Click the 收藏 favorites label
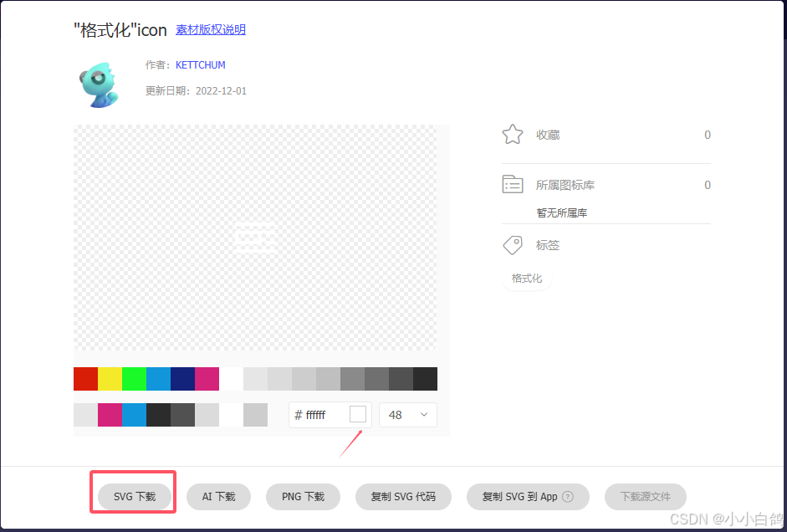Image resolution: width=787 pixels, height=532 pixels. click(548, 135)
